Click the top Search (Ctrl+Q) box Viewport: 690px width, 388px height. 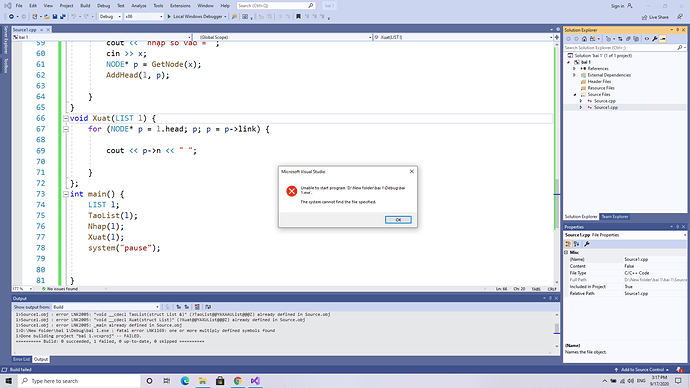pos(275,6)
